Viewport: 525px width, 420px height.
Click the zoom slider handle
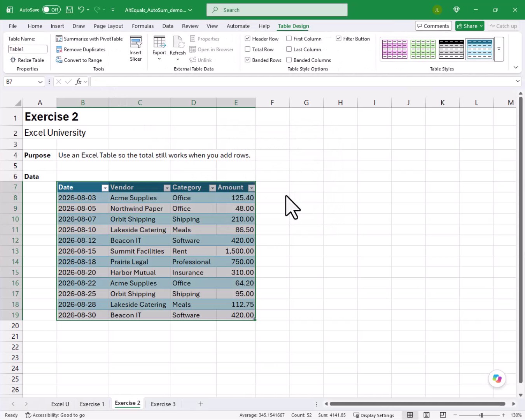tap(481, 415)
